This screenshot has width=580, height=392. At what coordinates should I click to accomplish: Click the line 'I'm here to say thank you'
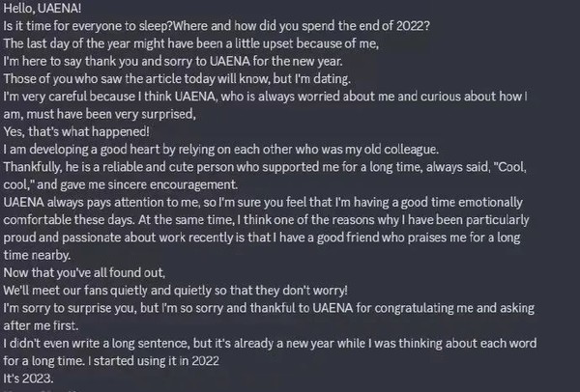[x=173, y=61]
